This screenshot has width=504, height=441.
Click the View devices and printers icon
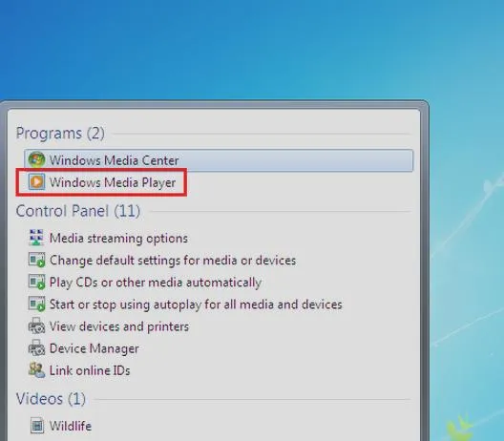tap(36, 325)
